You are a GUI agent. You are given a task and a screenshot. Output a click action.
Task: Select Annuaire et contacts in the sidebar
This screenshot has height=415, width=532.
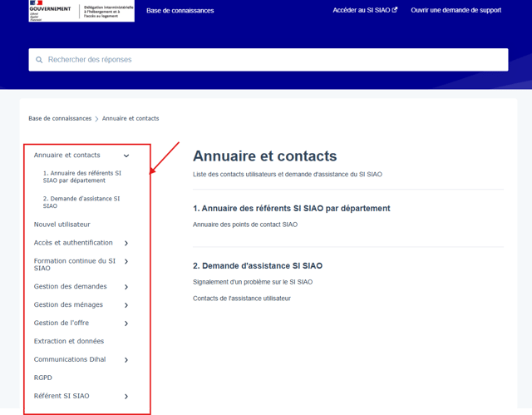(x=66, y=155)
